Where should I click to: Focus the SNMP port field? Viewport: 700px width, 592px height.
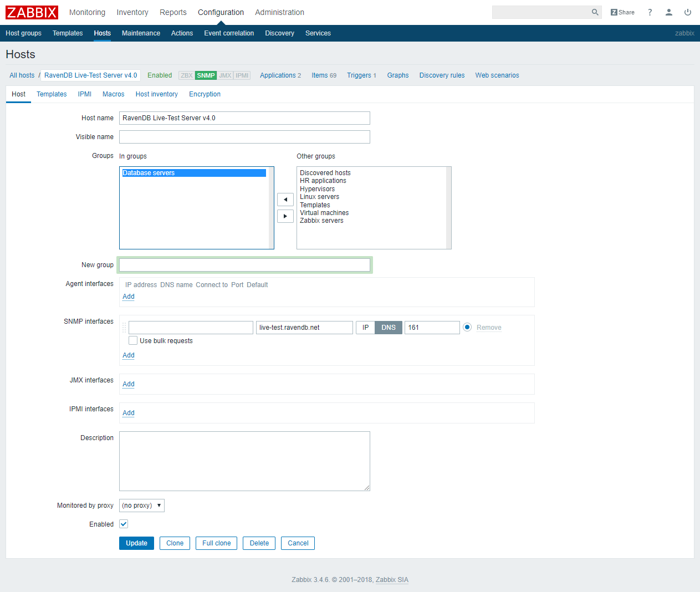tap(432, 328)
